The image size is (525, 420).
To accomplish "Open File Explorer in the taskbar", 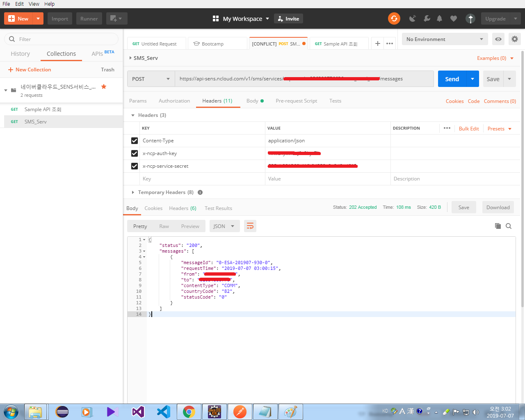I will click(x=36, y=412).
